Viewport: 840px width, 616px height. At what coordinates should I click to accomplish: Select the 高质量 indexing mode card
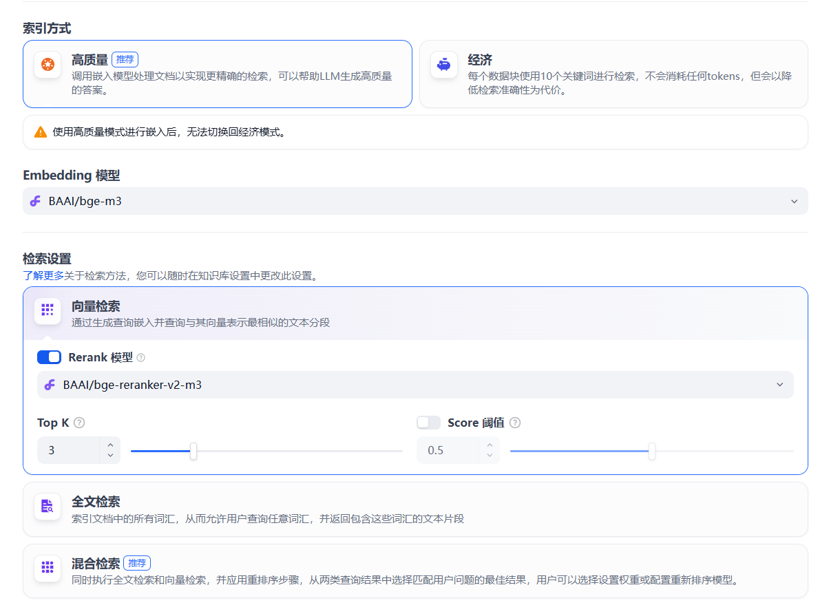pyautogui.click(x=217, y=74)
